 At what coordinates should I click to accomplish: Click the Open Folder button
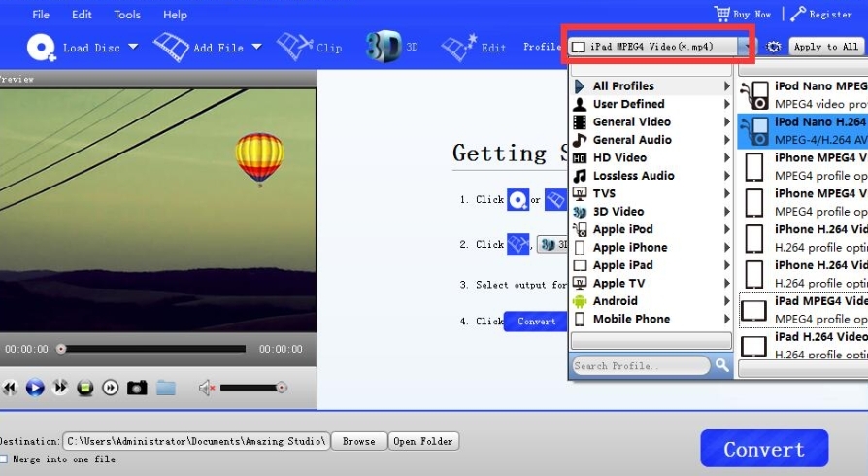[423, 441]
